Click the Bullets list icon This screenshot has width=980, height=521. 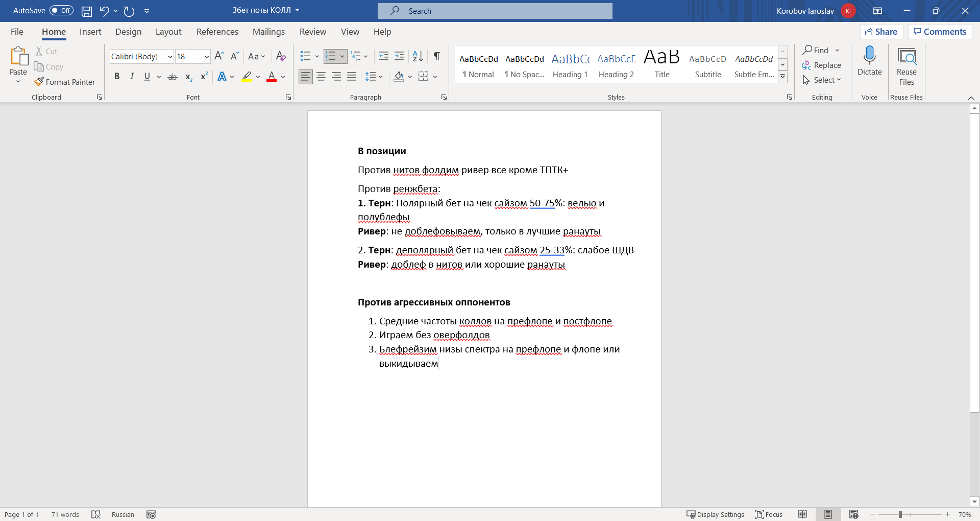[305, 56]
